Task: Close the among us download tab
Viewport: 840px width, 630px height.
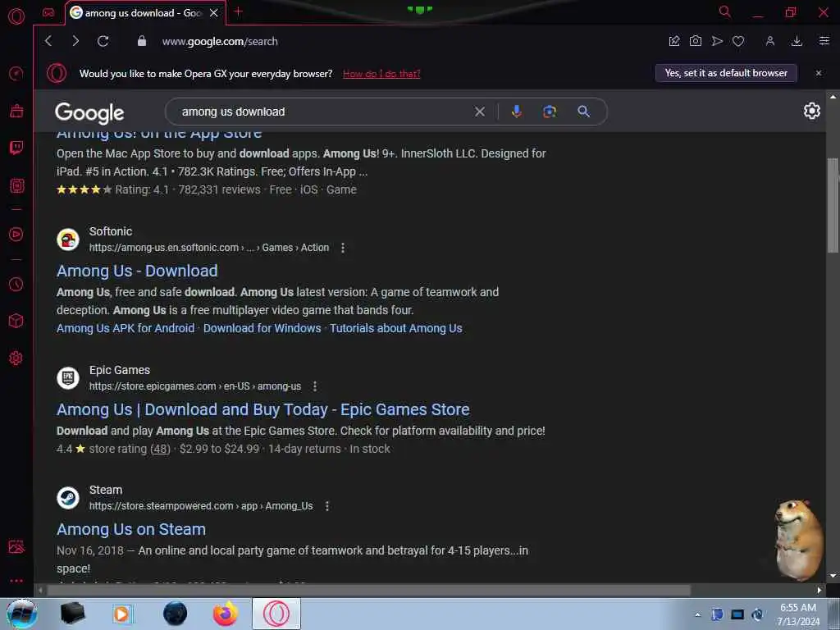Action: coord(214,13)
